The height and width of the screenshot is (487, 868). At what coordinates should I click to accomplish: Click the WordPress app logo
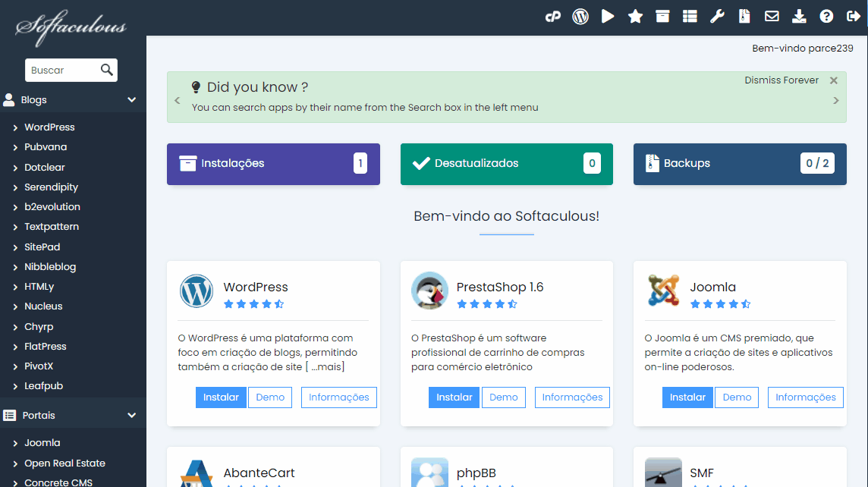pyautogui.click(x=197, y=291)
